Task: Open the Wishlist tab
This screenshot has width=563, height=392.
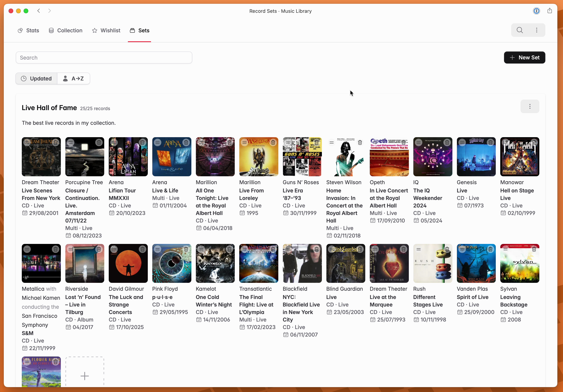Action: 106,30
